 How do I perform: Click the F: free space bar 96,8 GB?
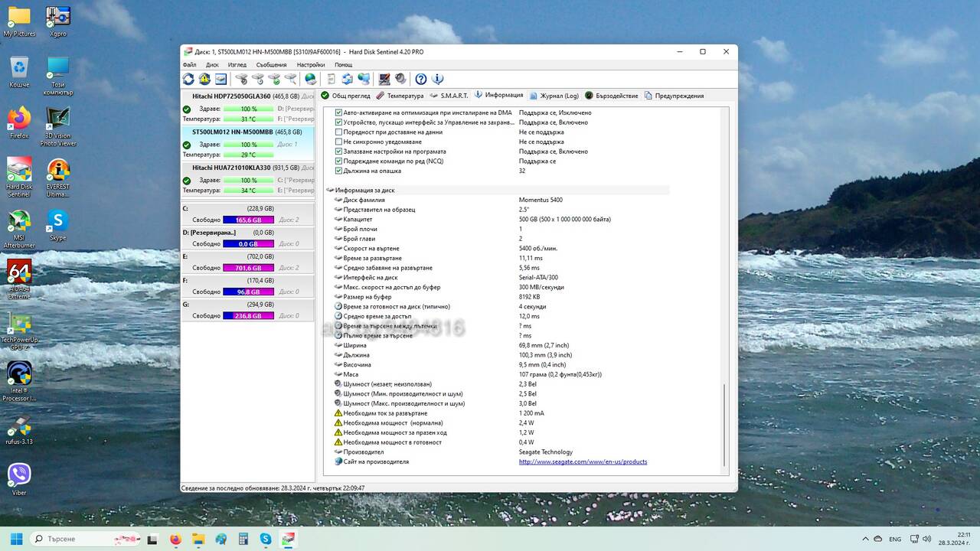248,292
